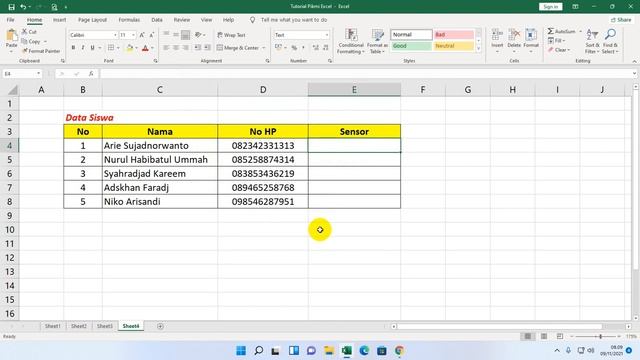The width and height of the screenshot is (640, 360).
Task: Open the Calibri font name dropdown
Action: [115, 35]
